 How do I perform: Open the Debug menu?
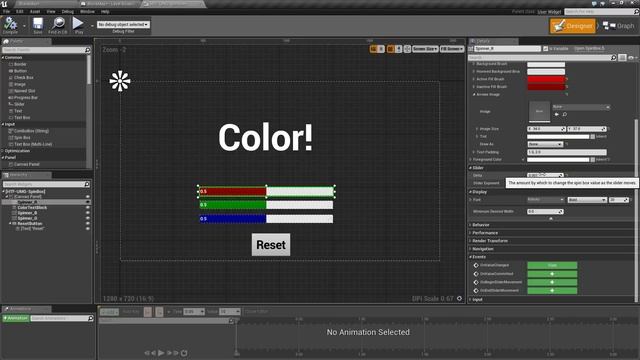68,11
